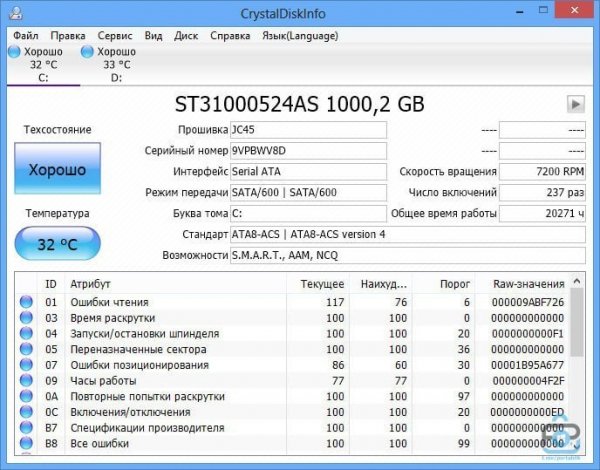600x470 pixels.
Task: Select disk C: status tab
Action: [43, 65]
